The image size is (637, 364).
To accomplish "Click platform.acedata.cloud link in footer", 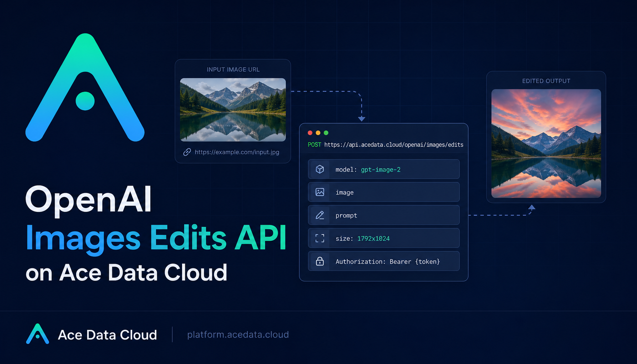I will tap(238, 334).
